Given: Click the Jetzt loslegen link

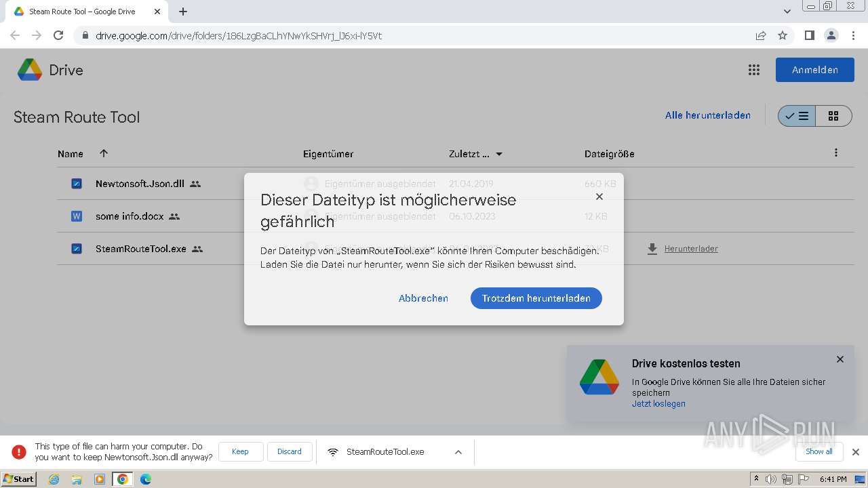Looking at the screenshot, I should (658, 404).
